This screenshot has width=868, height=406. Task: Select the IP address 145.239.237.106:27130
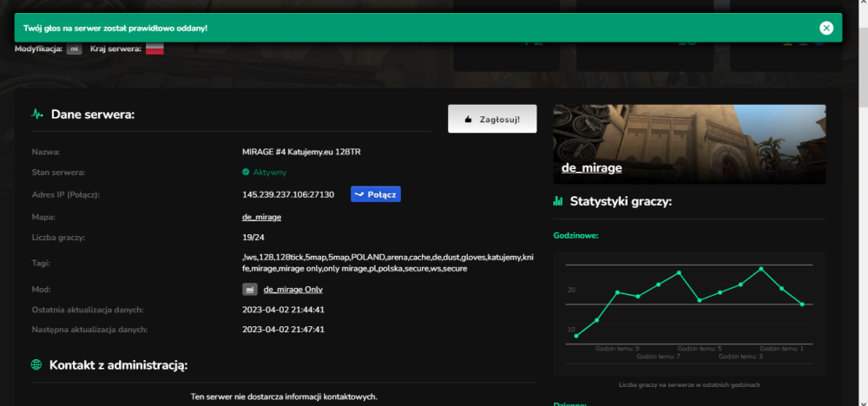(288, 194)
